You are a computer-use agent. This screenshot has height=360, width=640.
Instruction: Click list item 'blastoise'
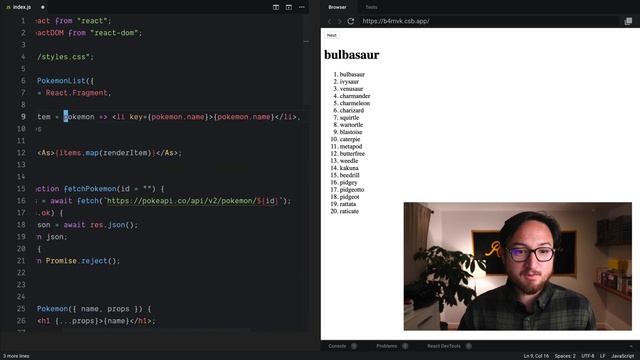tap(351, 132)
